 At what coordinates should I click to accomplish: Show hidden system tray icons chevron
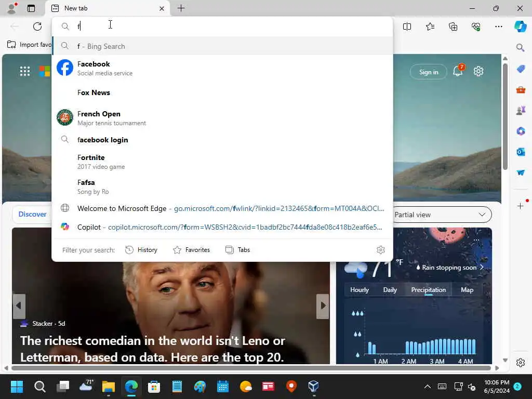coord(428,387)
